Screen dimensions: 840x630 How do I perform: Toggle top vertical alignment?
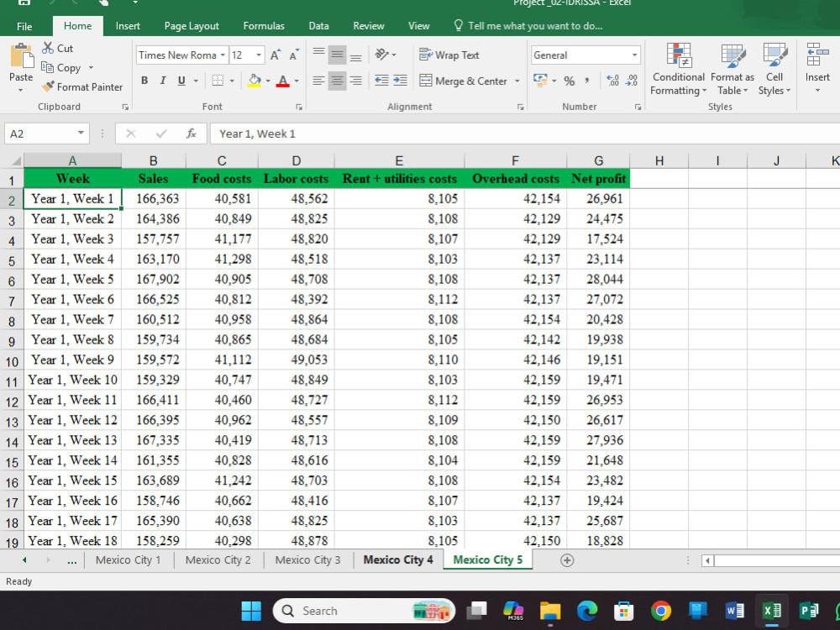318,52
